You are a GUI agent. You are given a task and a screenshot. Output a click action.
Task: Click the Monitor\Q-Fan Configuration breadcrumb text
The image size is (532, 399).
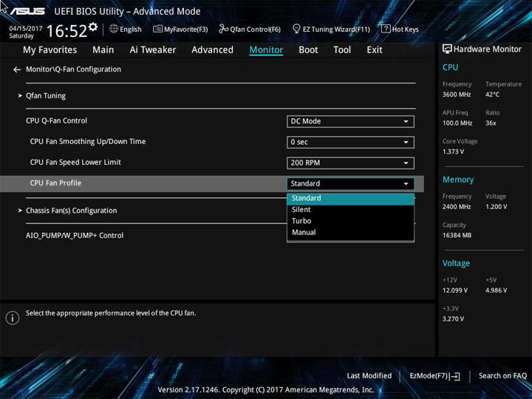[74, 69]
